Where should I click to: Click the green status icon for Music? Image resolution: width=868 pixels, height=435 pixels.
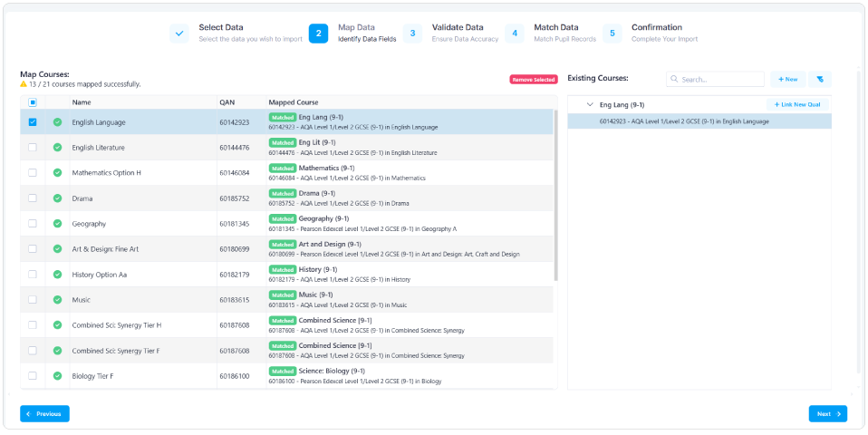click(x=57, y=300)
